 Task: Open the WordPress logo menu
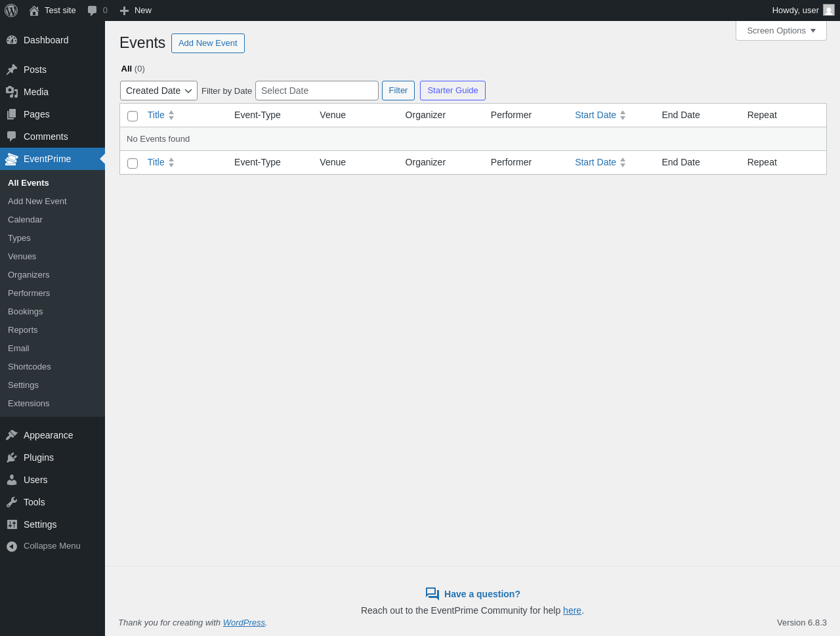[11, 11]
